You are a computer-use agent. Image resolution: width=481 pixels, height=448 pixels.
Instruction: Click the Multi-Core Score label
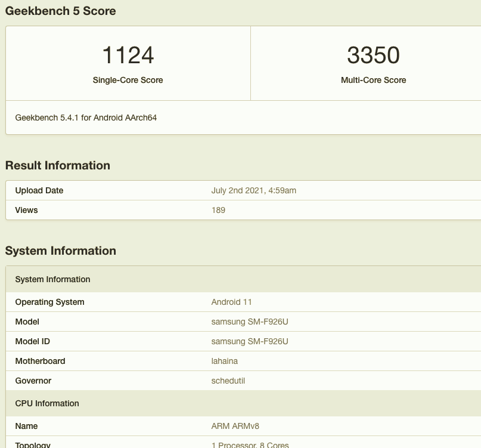[373, 80]
